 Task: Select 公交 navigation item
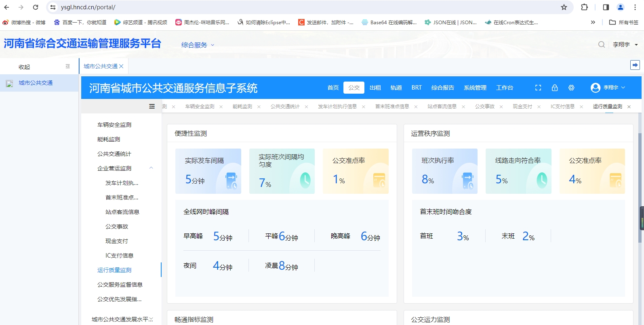[x=354, y=88]
